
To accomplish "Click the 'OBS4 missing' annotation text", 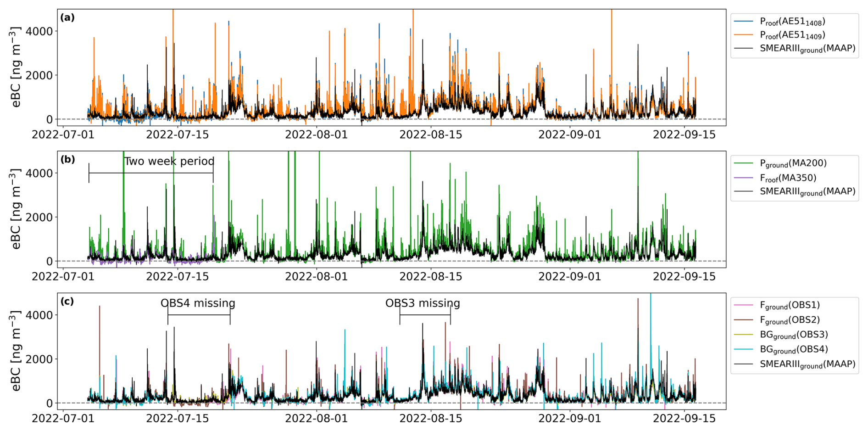I will click(198, 303).
